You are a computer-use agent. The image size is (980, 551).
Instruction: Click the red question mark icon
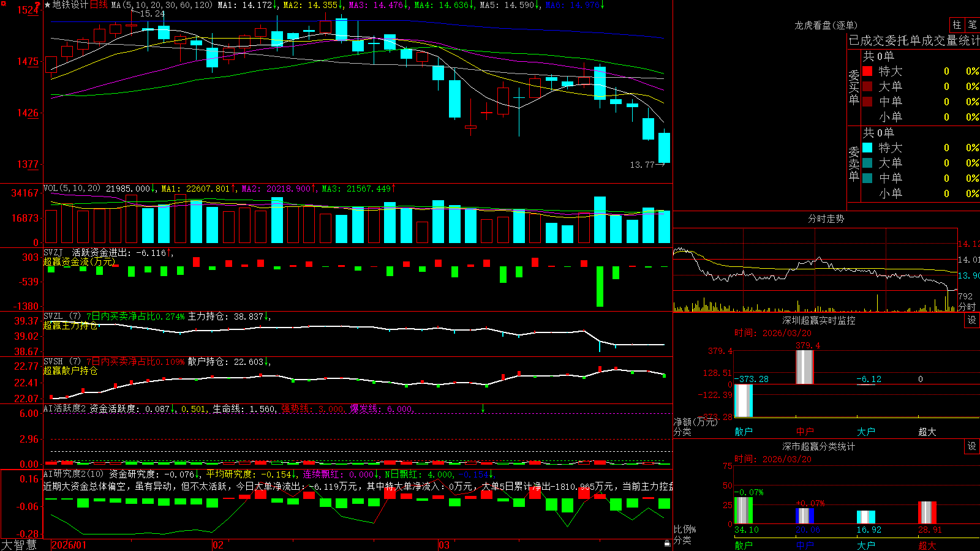coord(37,5)
